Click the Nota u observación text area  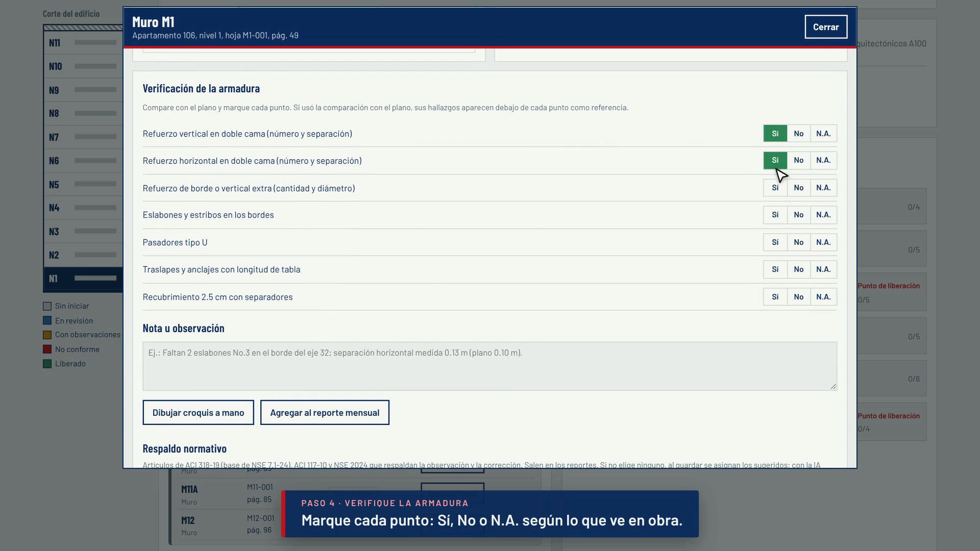(x=489, y=366)
